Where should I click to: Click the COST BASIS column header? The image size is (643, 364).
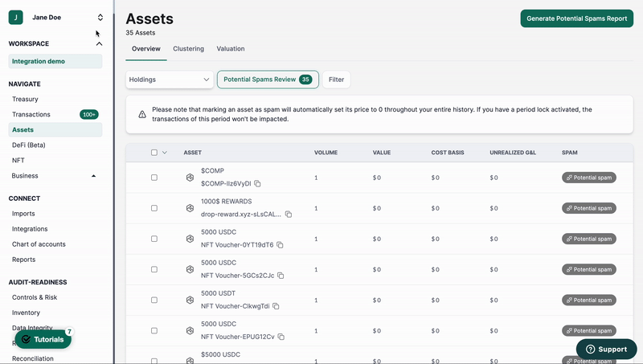coord(448,153)
